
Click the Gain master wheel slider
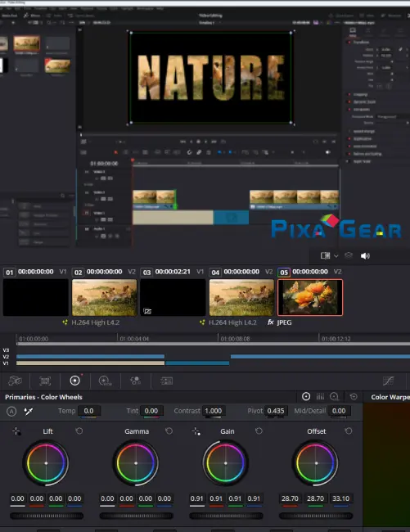[226, 516]
